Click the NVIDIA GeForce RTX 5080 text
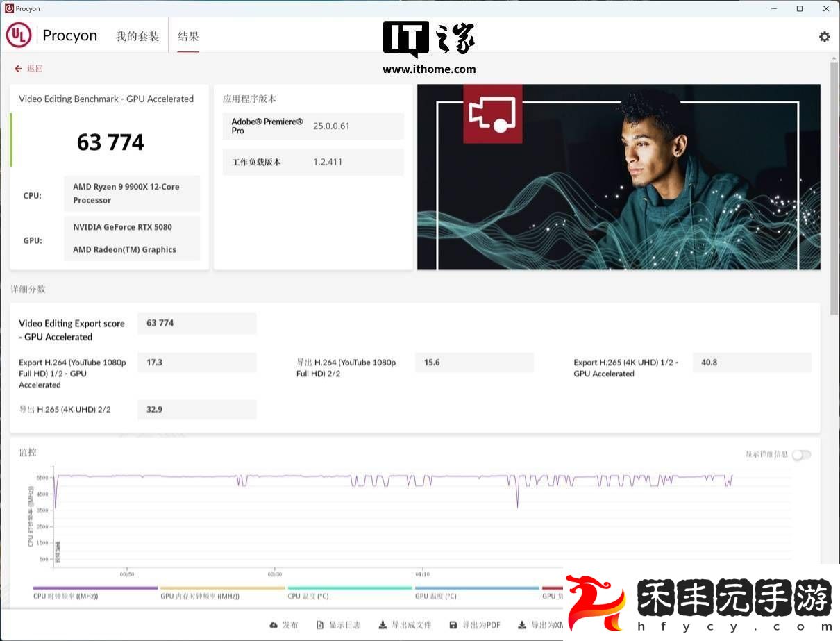 coord(122,227)
